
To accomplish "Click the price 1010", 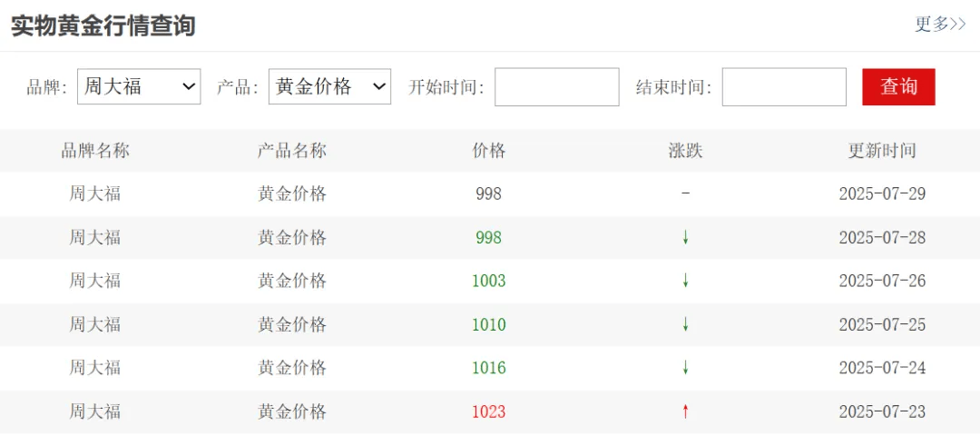I will [489, 324].
